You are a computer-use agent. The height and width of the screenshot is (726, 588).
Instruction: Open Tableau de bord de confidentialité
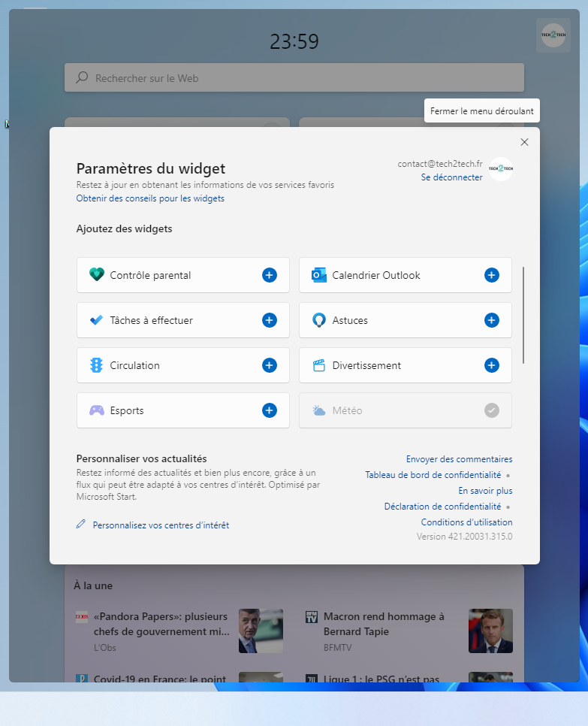pos(433,474)
